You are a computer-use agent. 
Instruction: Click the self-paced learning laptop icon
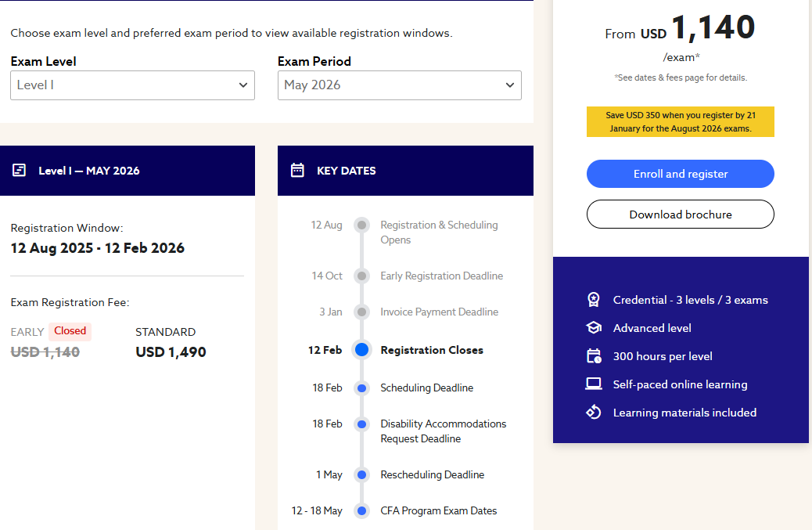(594, 384)
